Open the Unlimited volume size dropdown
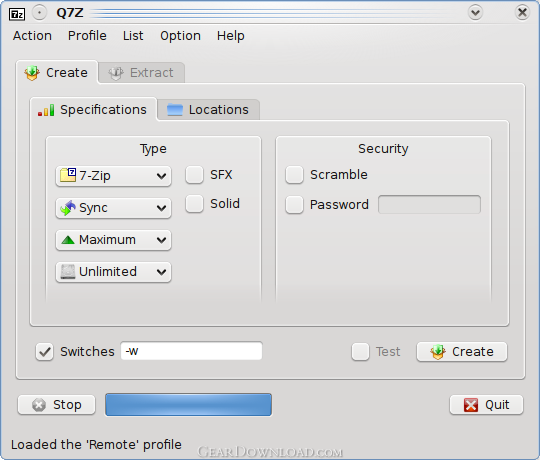Viewport: 540px width, 460px height. point(113,272)
